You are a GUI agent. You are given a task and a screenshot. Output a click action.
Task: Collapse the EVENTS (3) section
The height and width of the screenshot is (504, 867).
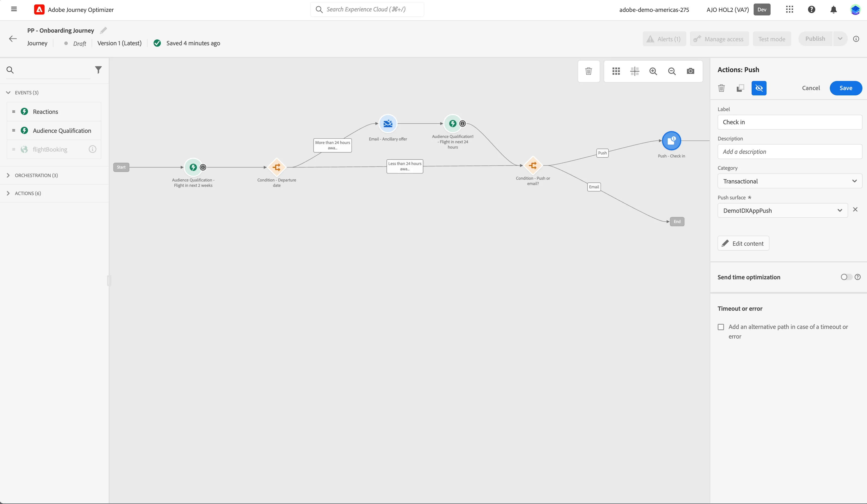pos(9,93)
